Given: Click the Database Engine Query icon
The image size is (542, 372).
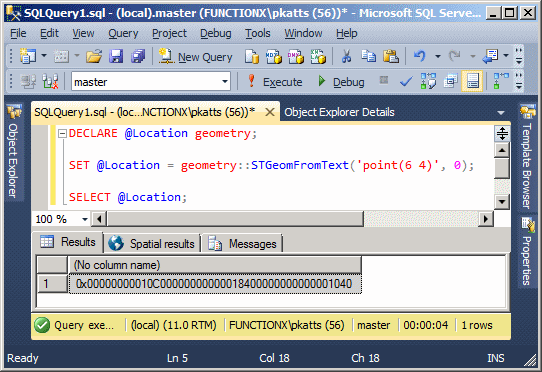Looking at the screenshot, I should point(252,56).
